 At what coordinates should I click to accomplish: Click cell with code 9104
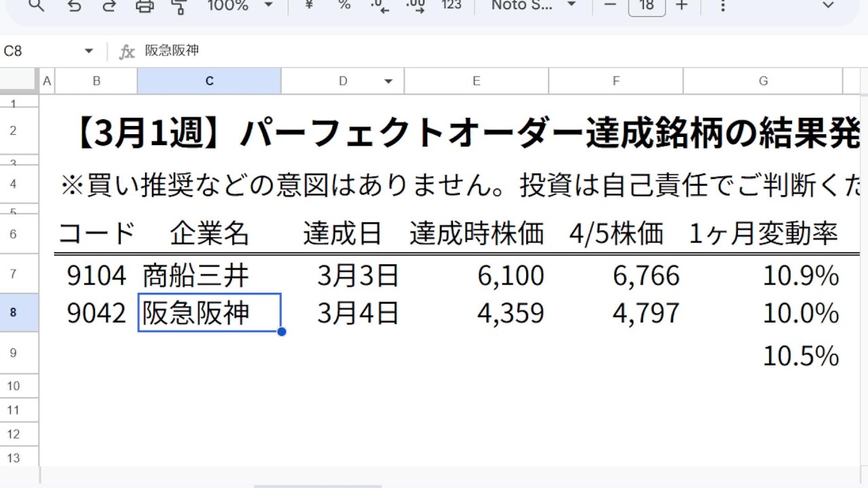[96, 275]
